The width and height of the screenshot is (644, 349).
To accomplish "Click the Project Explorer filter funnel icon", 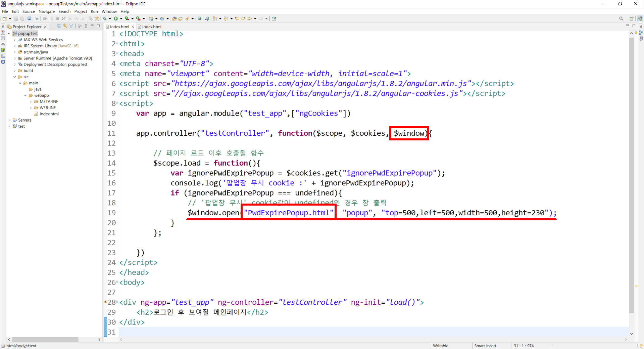I will click(x=71, y=26).
